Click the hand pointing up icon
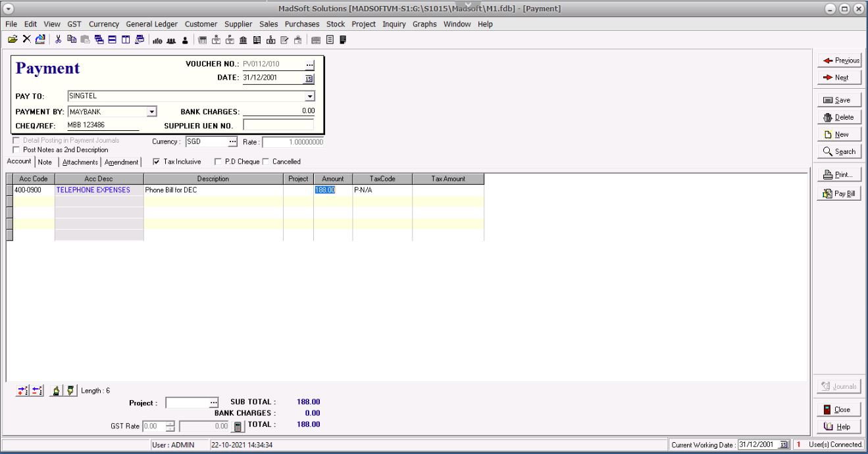This screenshot has width=868, height=454. click(56, 391)
